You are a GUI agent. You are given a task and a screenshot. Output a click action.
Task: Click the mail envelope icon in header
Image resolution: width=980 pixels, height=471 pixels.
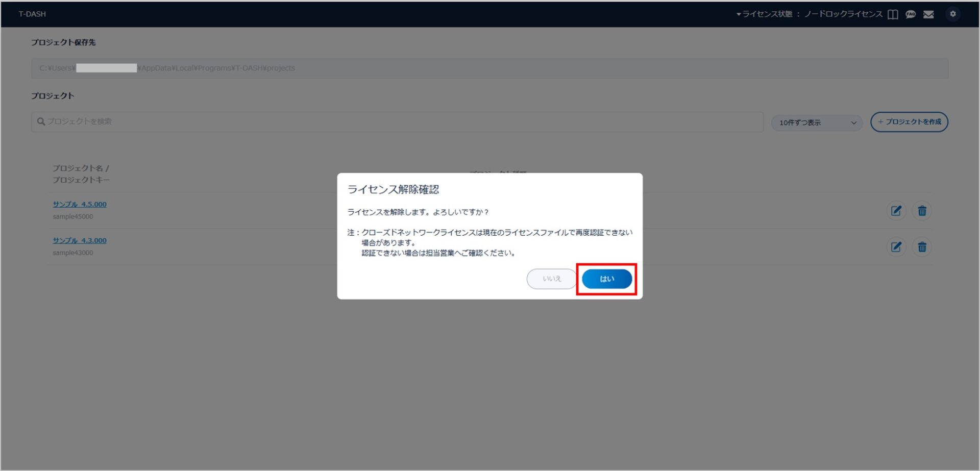[928, 14]
